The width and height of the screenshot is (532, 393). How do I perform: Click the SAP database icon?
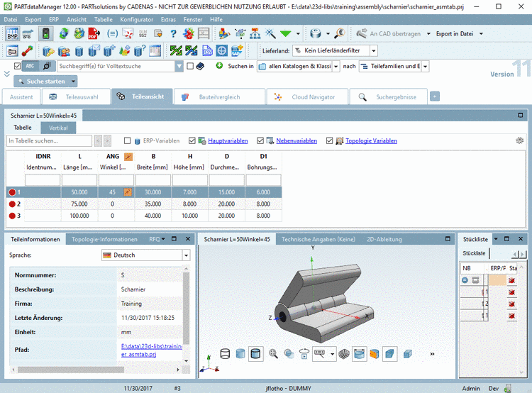[237, 50]
